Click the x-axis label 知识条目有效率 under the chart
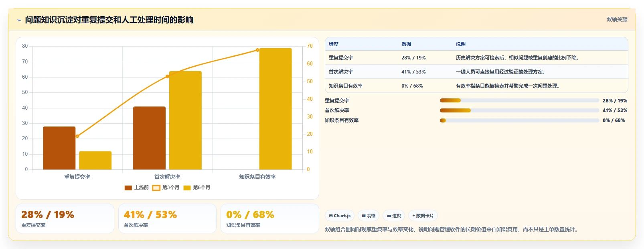The image size is (644, 249). (x=257, y=177)
